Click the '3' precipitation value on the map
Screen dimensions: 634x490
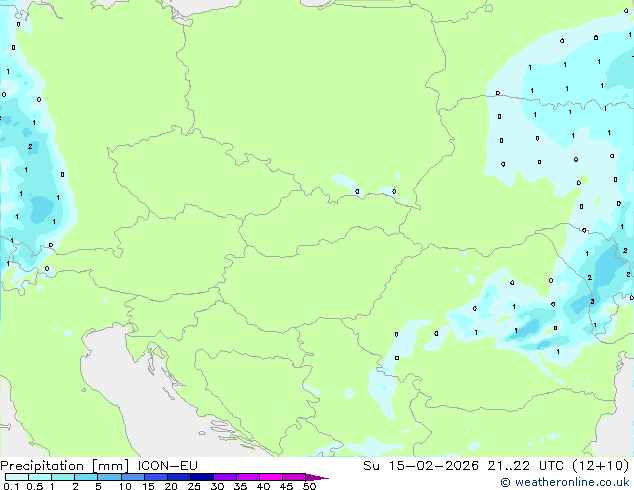click(592, 302)
